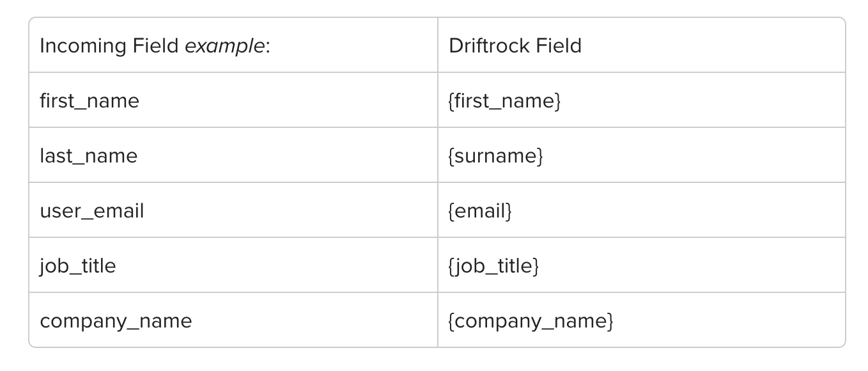
Task: Click the 'Incoming Field example:' header cell
Action: [x=233, y=45]
